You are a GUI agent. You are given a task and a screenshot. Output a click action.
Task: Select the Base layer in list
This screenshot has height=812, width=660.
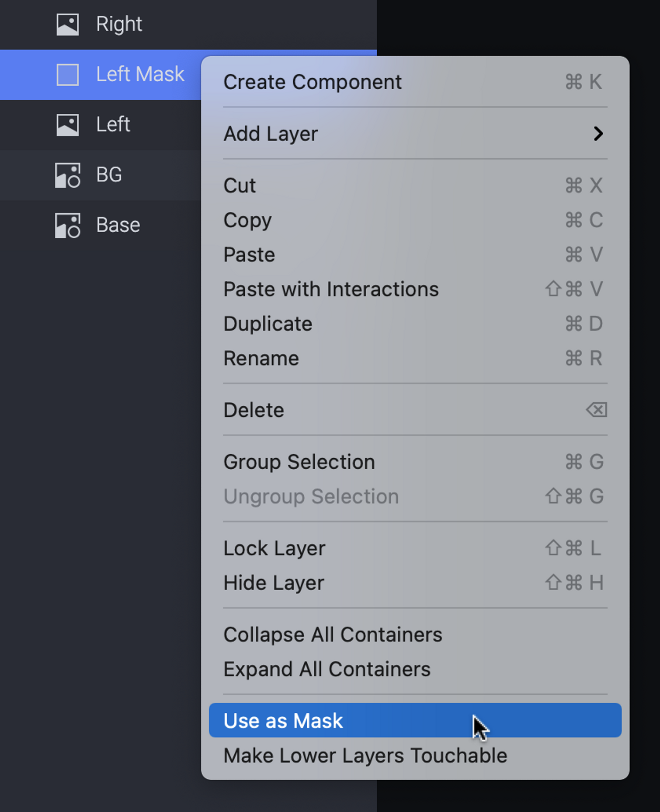tap(118, 225)
